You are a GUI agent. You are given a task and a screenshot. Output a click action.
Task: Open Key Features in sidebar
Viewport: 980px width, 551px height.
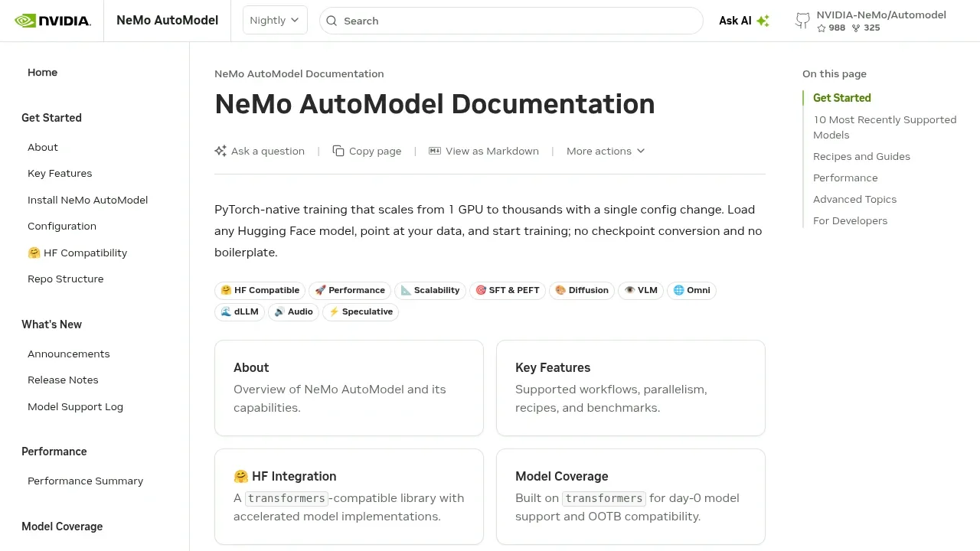point(60,173)
